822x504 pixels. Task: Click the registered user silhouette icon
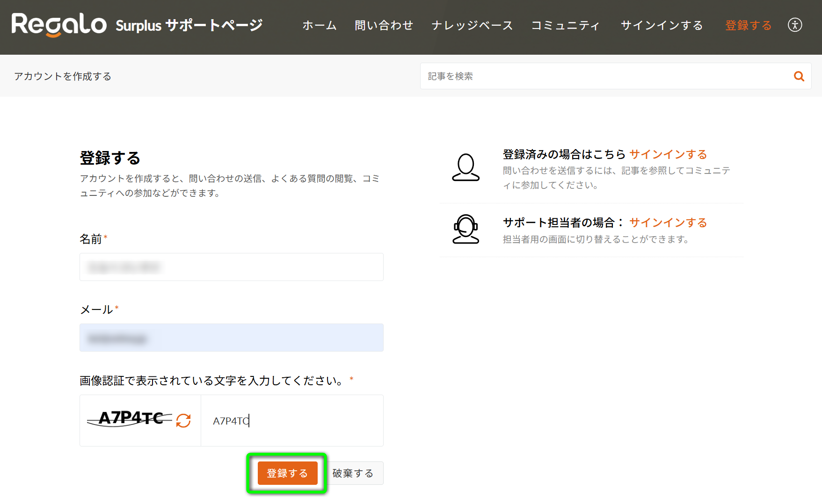coord(466,167)
